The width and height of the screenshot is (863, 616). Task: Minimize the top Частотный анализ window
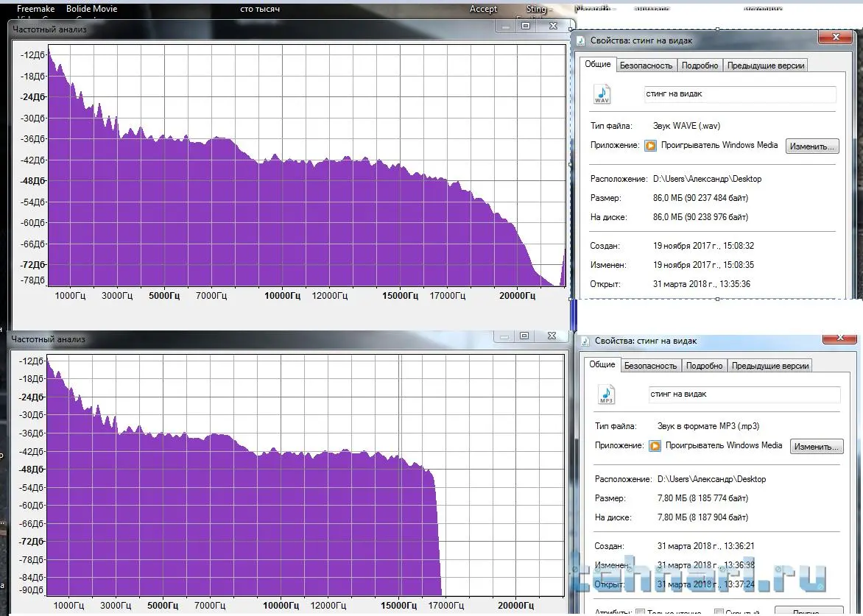click(506, 26)
